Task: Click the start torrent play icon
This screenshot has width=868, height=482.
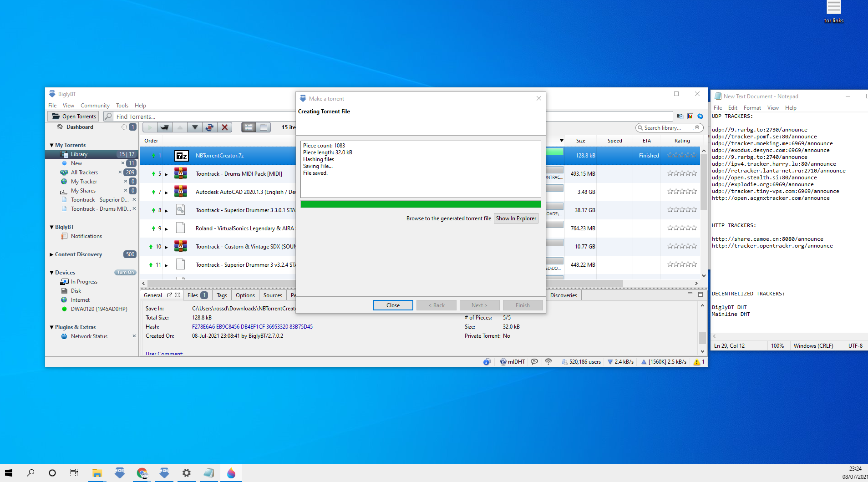Action: pyautogui.click(x=150, y=127)
